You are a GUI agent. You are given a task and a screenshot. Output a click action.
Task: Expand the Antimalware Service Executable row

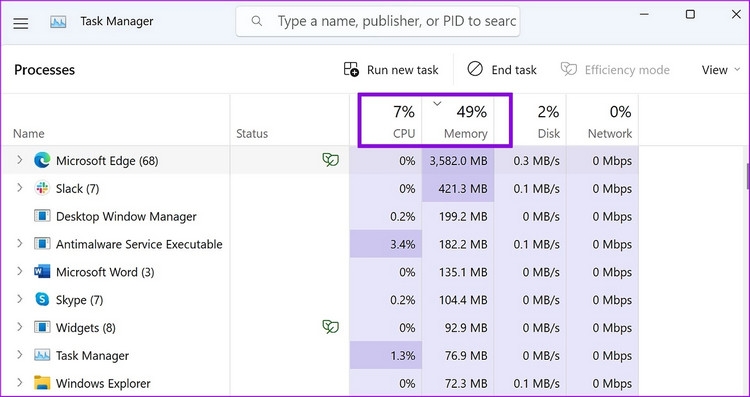pyautogui.click(x=20, y=243)
